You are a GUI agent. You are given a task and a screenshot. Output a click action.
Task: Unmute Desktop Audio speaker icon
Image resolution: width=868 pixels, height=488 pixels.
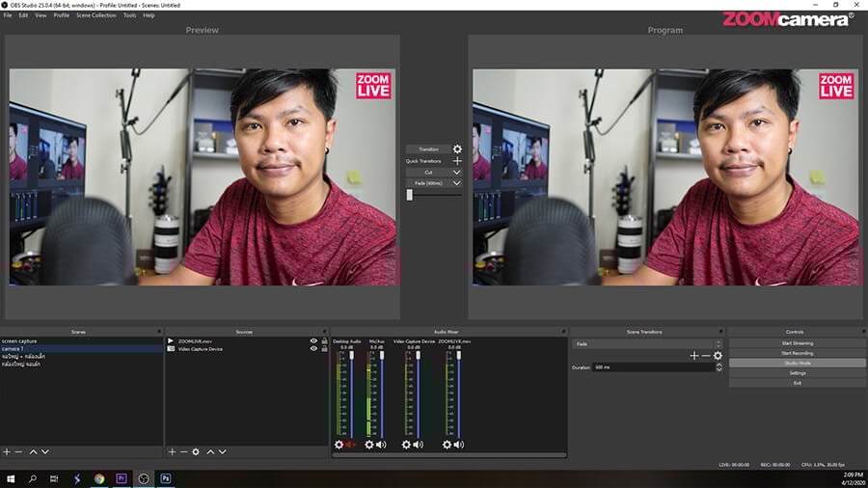click(351, 445)
